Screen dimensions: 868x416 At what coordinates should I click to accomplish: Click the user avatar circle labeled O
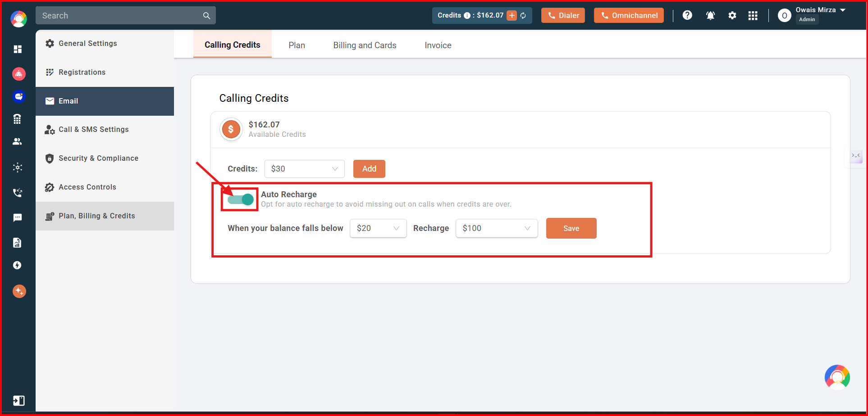pos(785,15)
